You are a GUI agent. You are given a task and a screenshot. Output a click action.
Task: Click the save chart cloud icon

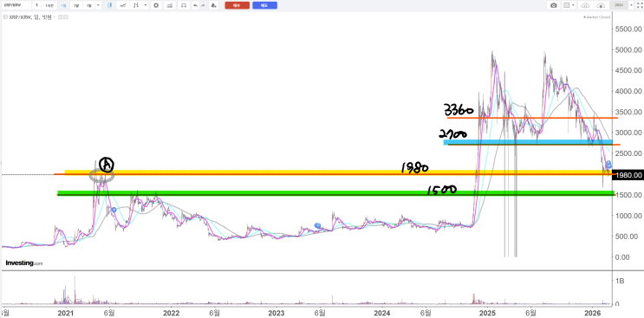click(x=601, y=5)
